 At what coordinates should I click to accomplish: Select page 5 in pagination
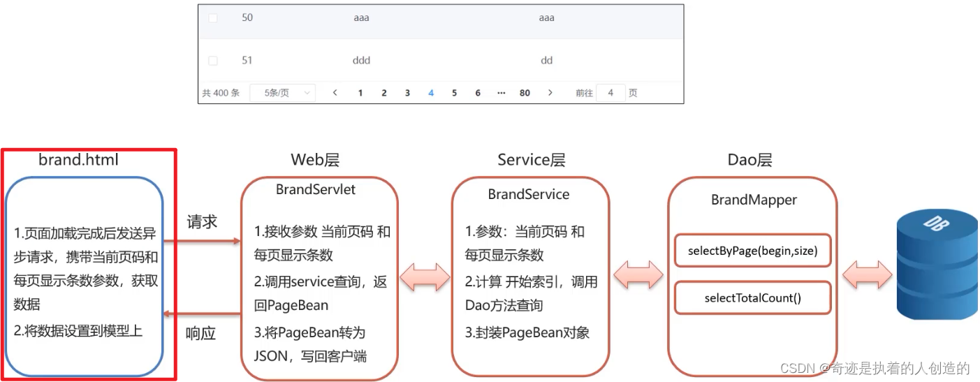(454, 93)
